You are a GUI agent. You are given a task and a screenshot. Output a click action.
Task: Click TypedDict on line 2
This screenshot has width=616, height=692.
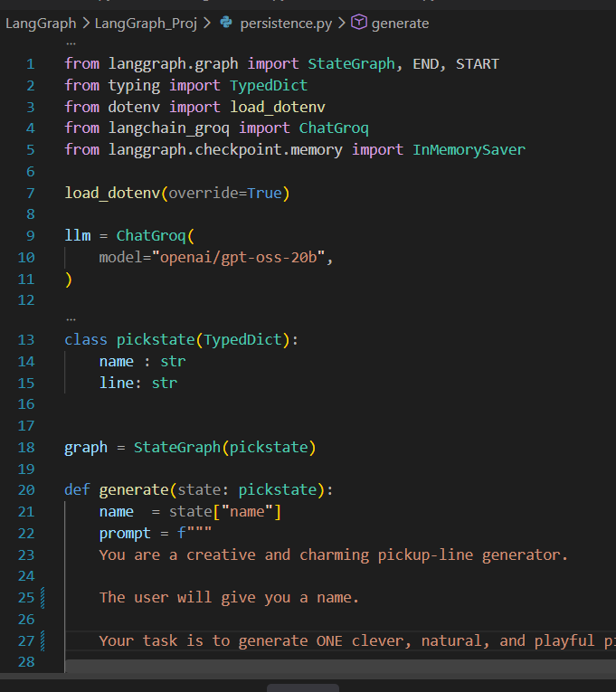coord(269,86)
